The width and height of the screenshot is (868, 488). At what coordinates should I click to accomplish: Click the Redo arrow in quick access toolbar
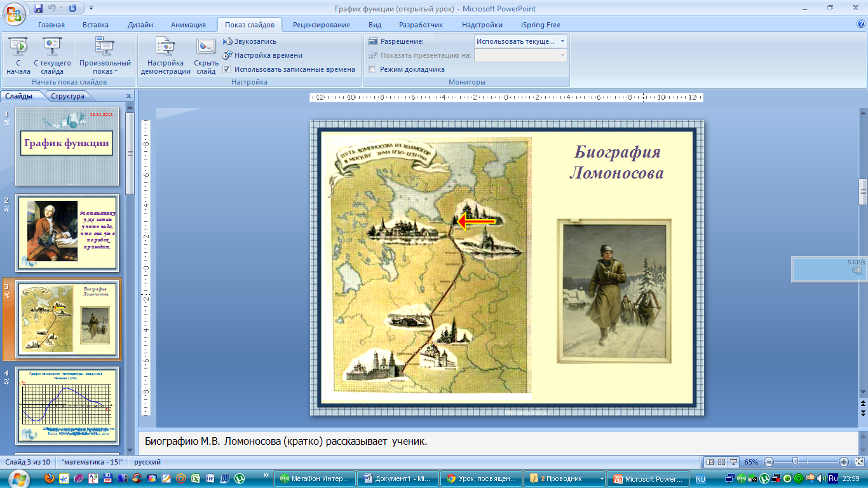72,8
